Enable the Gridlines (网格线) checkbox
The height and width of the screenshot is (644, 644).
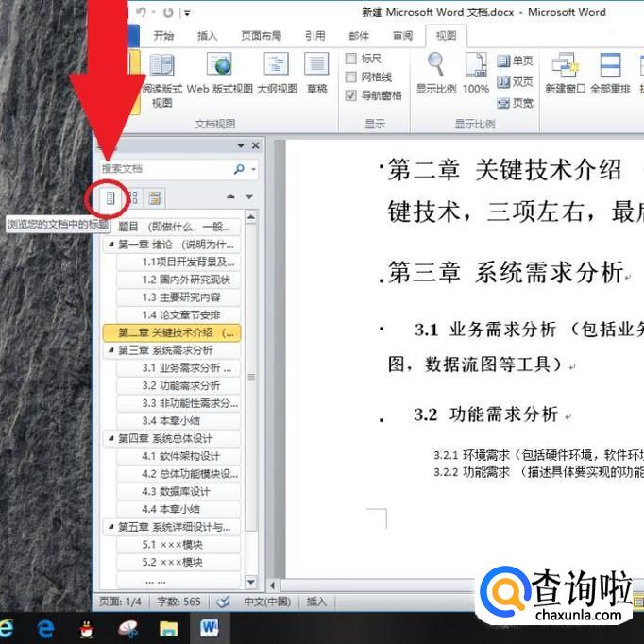pos(350,77)
